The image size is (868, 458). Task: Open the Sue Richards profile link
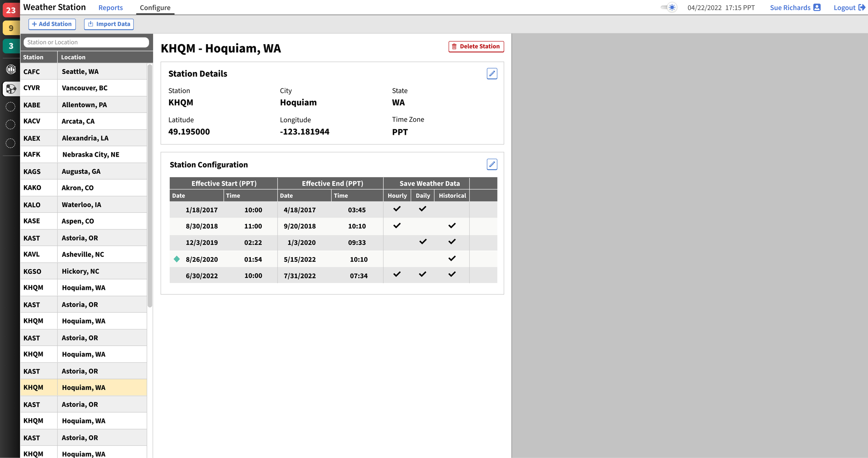pos(795,8)
